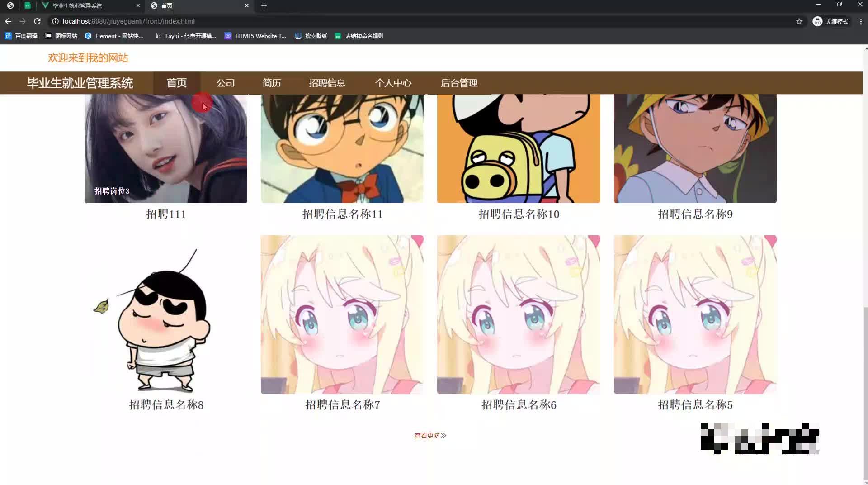
Task: Click the 招聘111 title text
Action: (166, 214)
